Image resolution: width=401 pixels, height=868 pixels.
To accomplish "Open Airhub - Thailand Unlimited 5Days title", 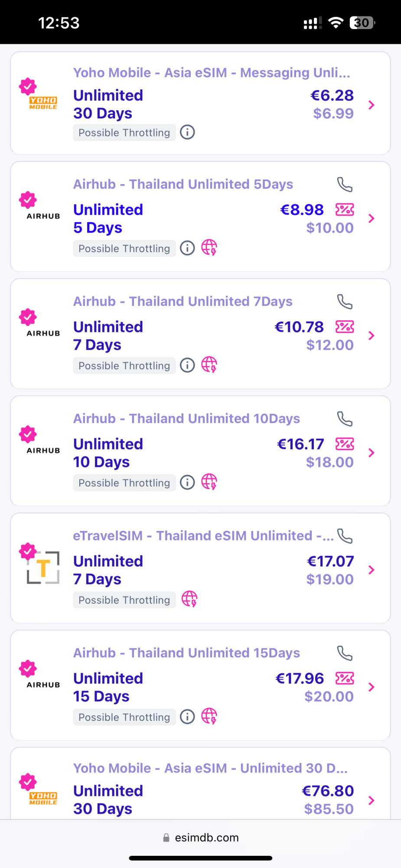I will 183,184.
